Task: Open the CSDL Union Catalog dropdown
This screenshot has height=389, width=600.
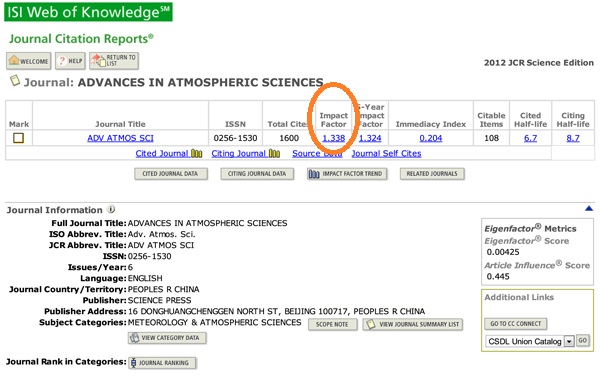Action: 530,341
